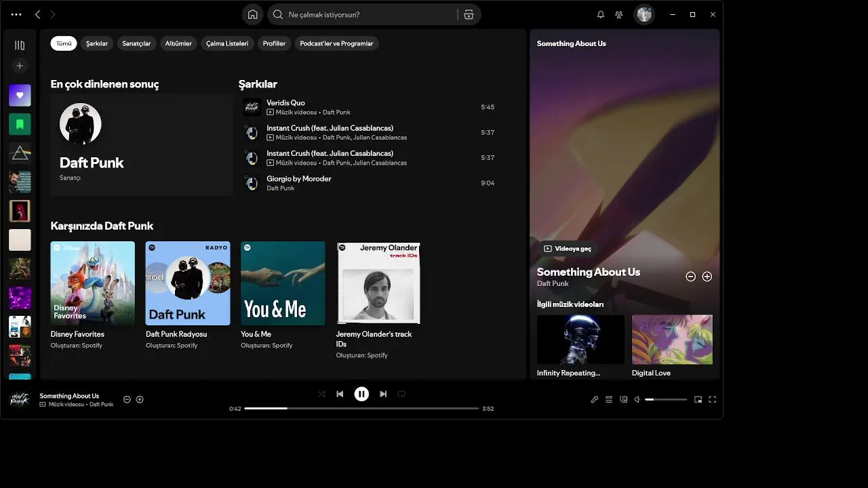Open the green bookmark Your Episodes
The height and width of the screenshot is (488, 868).
click(x=20, y=124)
